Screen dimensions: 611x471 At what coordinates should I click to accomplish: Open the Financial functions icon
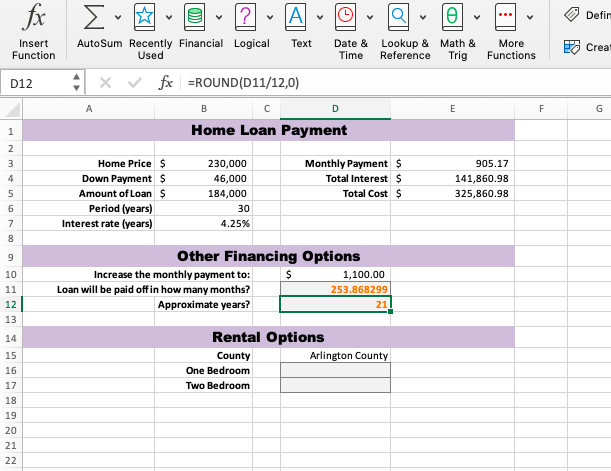click(194, 17)
